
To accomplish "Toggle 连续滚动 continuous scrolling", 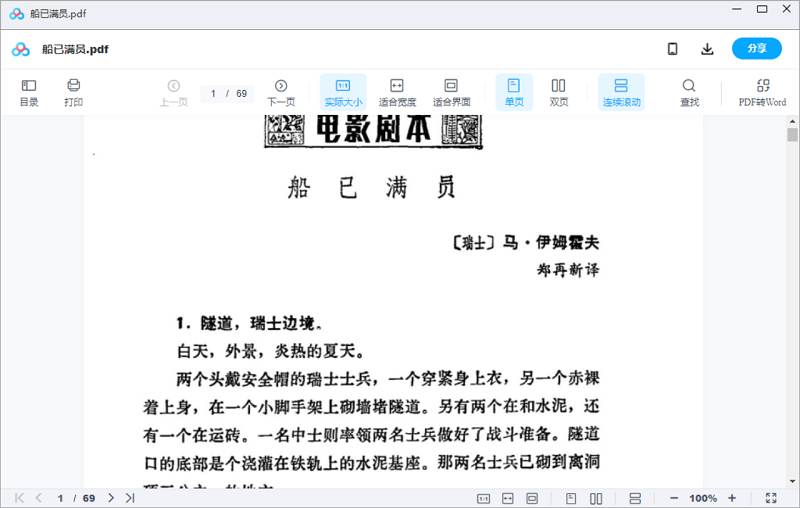I will [621, 93].
